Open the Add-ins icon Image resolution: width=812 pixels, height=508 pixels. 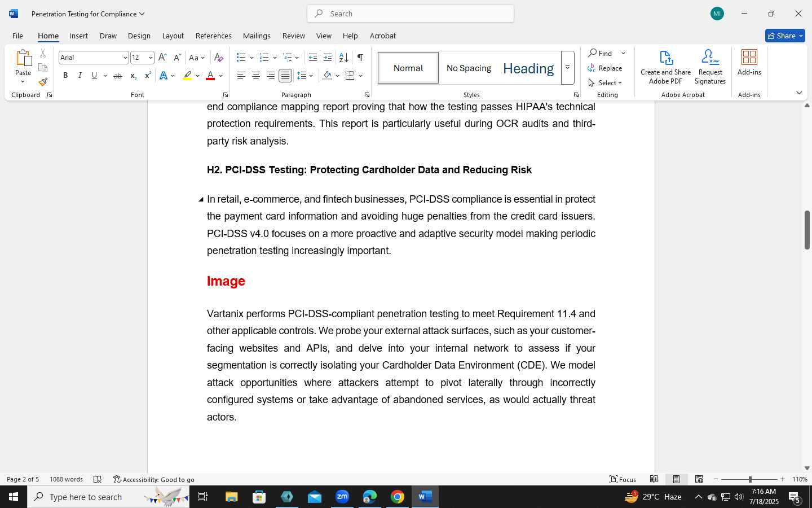[x=749, y=63]
